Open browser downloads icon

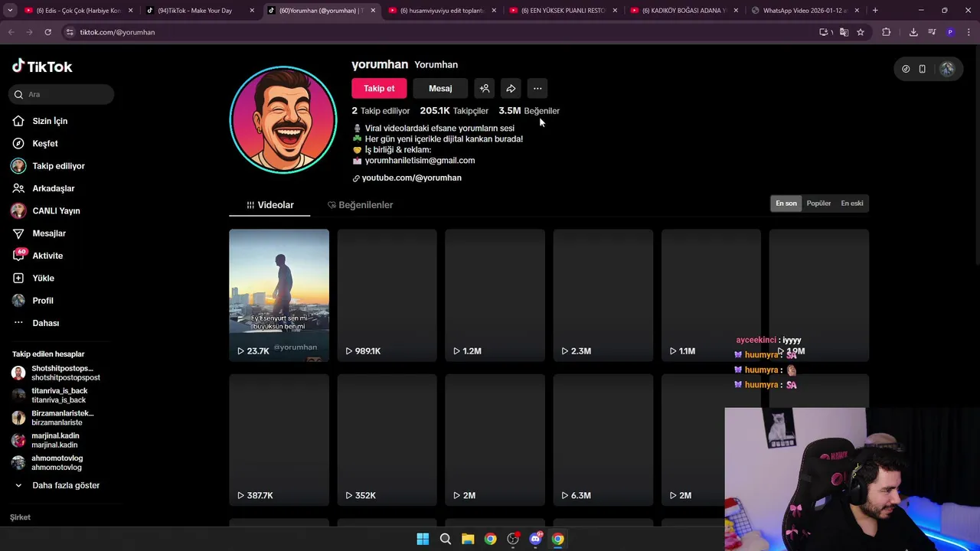coord(913,32)
